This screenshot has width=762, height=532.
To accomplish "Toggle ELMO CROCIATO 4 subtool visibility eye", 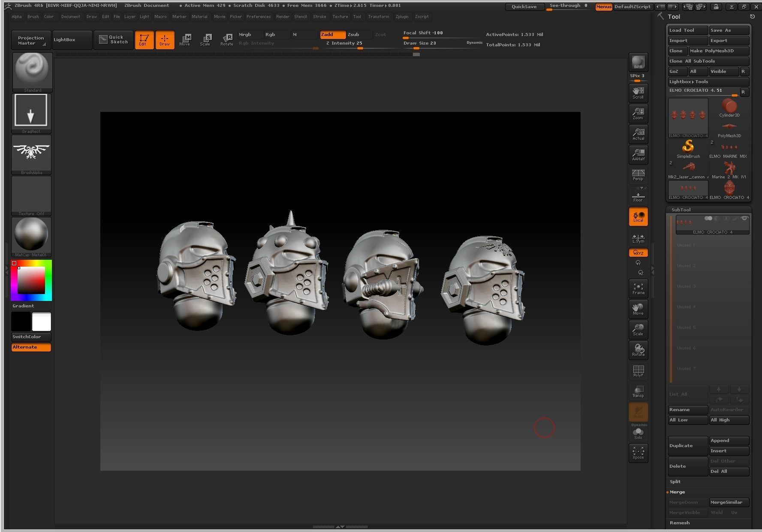I will [744, 219].
